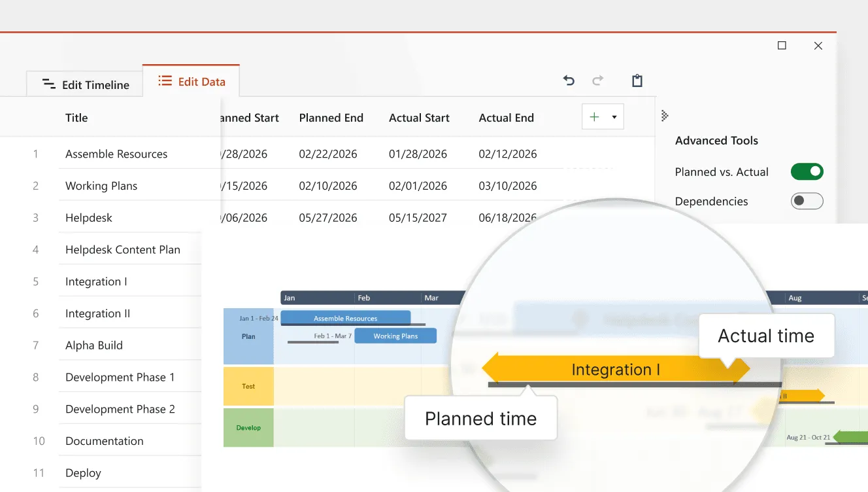The width and height of the screenshot is (868, 492).
Task: Click Working Plans planned end date cell
Action: tap(328, 186)
